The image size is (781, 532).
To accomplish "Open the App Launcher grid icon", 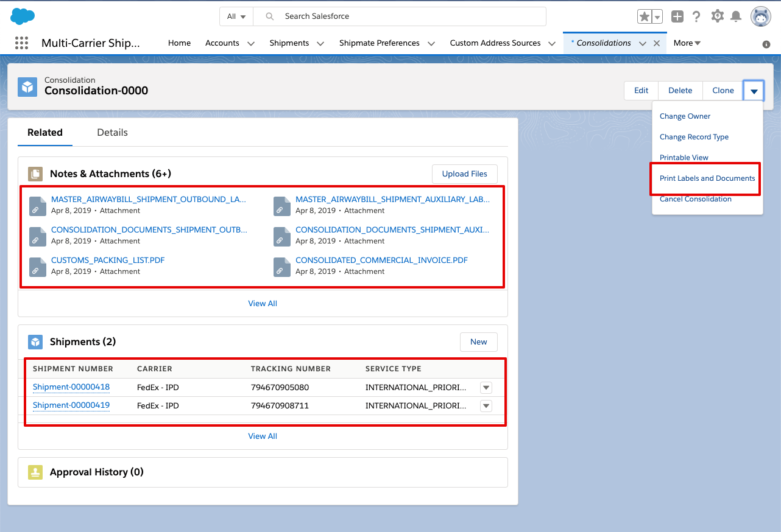I will click(x=21, y=43).
